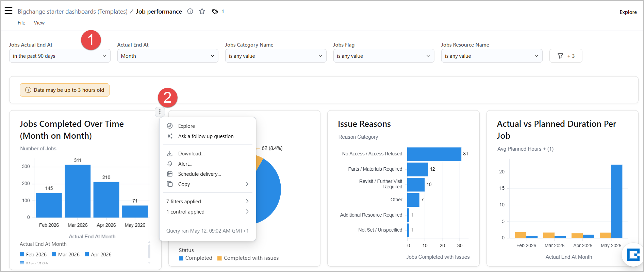Toggle Completed with issues legend swatch

219,258
